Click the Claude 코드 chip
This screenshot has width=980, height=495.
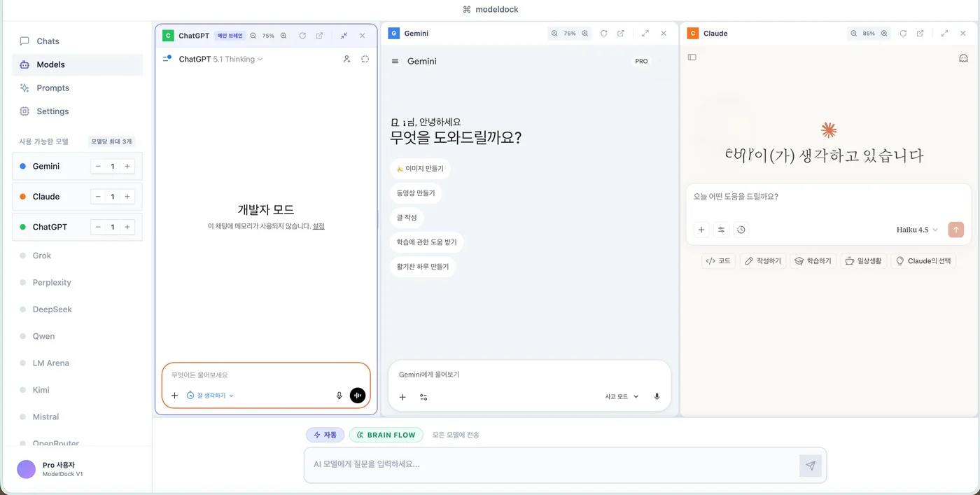tap(718, 261)
